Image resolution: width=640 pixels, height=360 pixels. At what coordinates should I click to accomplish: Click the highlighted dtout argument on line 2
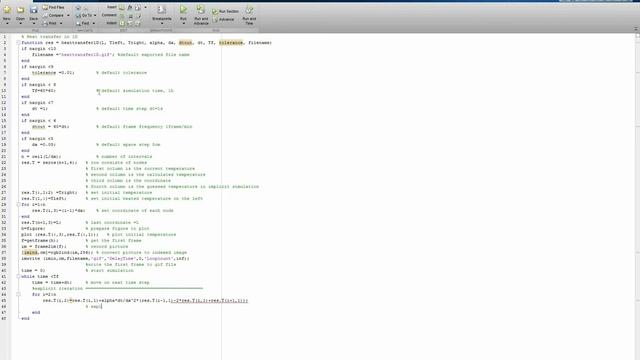(x=185, y=42)
